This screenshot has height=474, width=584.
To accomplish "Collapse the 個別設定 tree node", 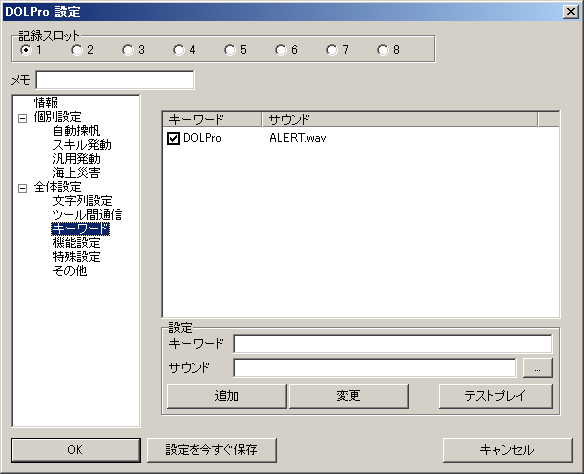I will (x=22, y=118).
